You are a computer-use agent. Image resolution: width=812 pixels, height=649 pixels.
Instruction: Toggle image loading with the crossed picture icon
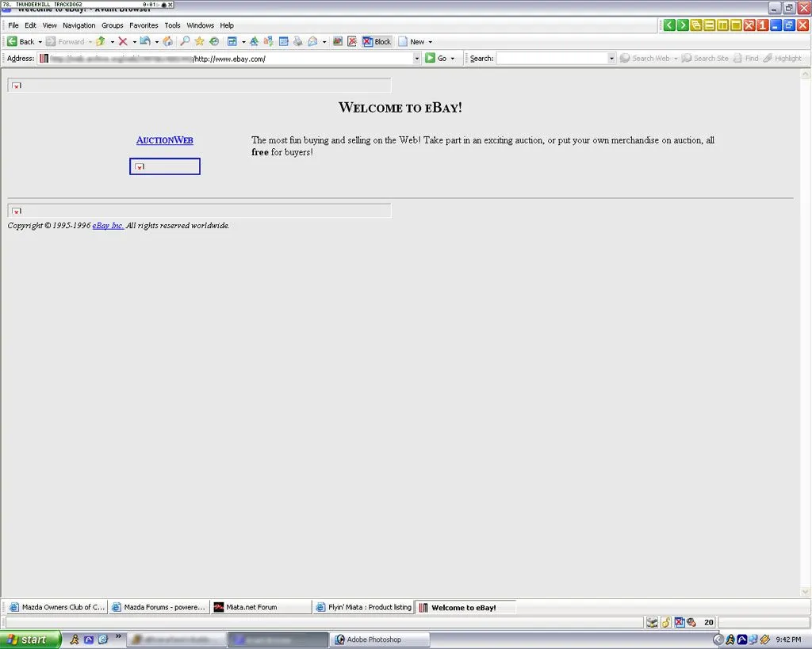(352, 41)
